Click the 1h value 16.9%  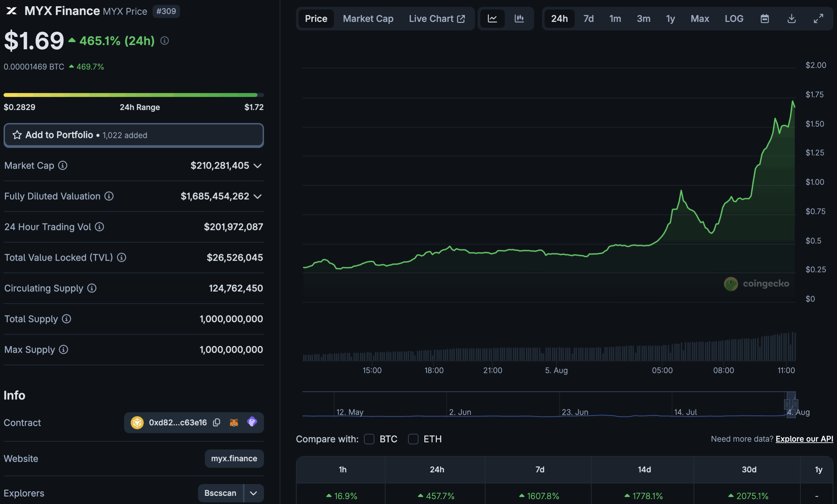(x=342, y=496)
